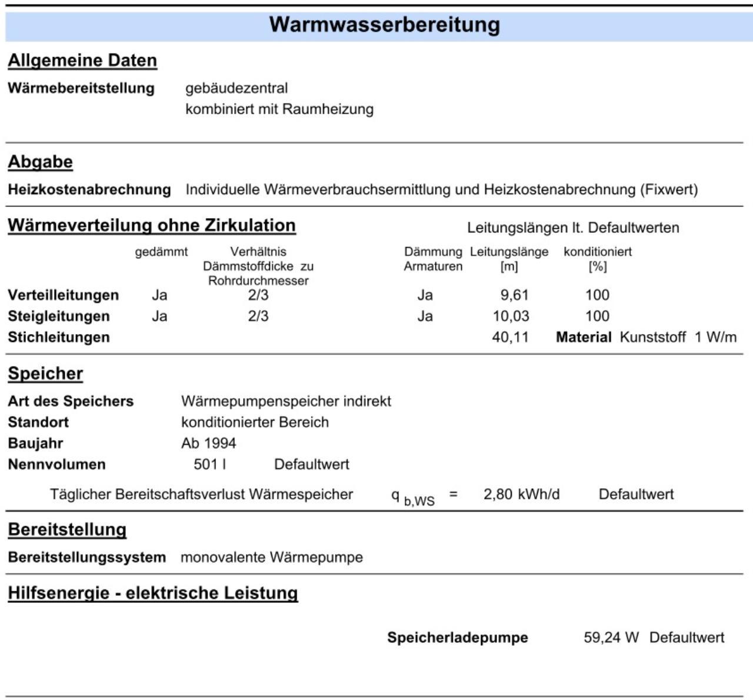Click Nennvolumen value 501 l
753x700 pixels.
coord(210,464)
